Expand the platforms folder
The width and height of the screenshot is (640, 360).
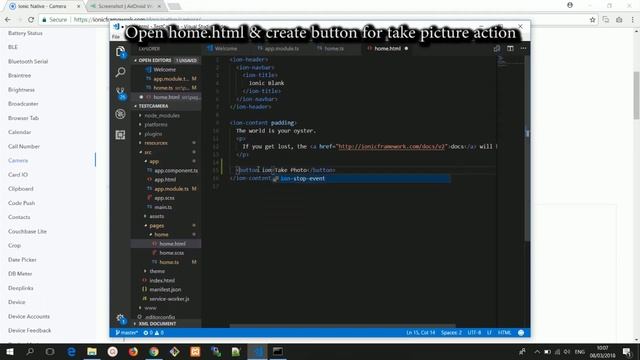tap(156, 124)
